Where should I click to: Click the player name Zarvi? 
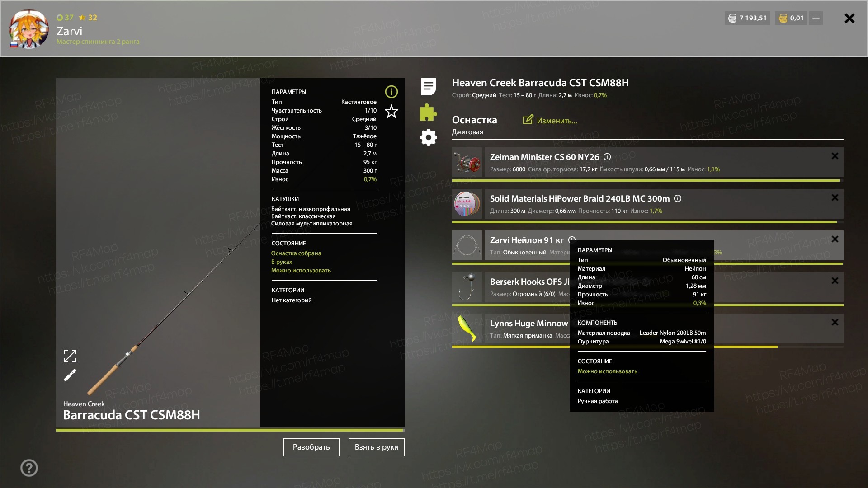point(69,31)
